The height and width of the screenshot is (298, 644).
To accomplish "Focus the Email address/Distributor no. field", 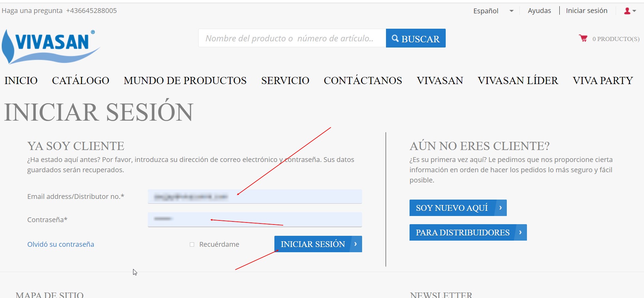I will (x=255, y=197).
